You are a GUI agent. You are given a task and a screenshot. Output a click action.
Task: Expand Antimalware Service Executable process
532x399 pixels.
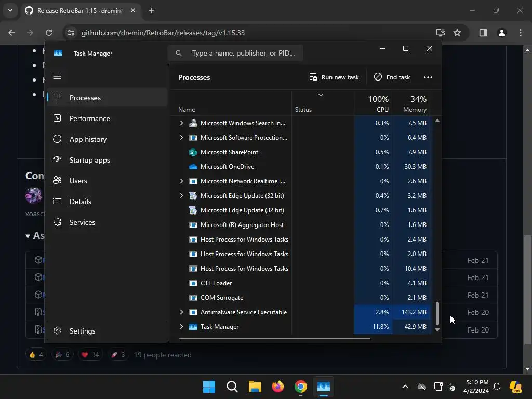181,312
